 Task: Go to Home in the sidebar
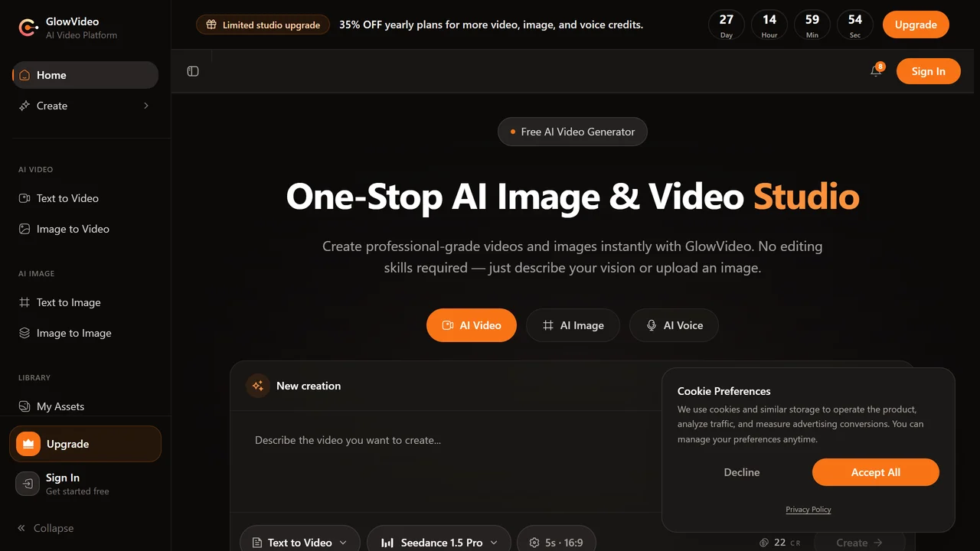(x=85, y=75)
